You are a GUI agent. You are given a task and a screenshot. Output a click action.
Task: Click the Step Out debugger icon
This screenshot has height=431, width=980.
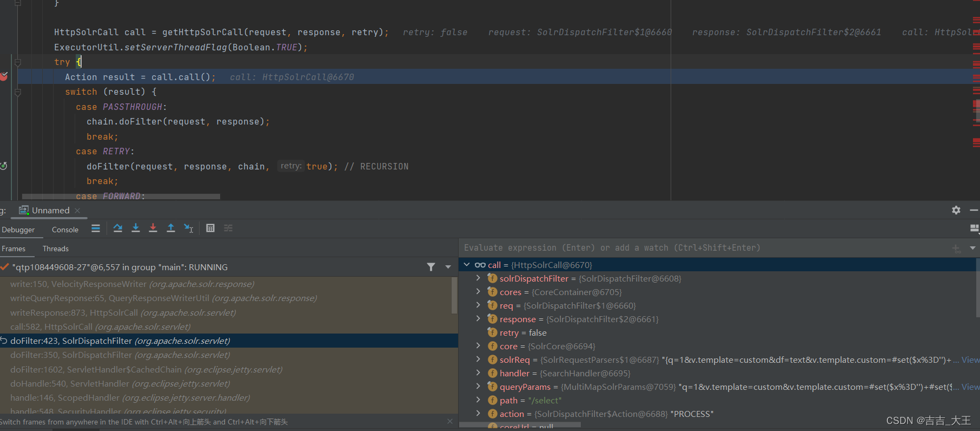tap(171, 228)
